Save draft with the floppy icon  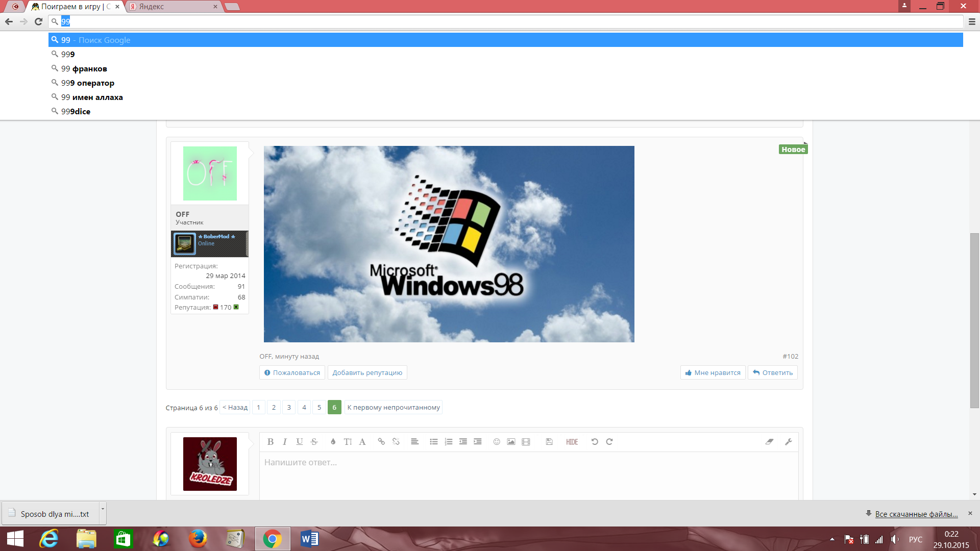tap(549, 442)
